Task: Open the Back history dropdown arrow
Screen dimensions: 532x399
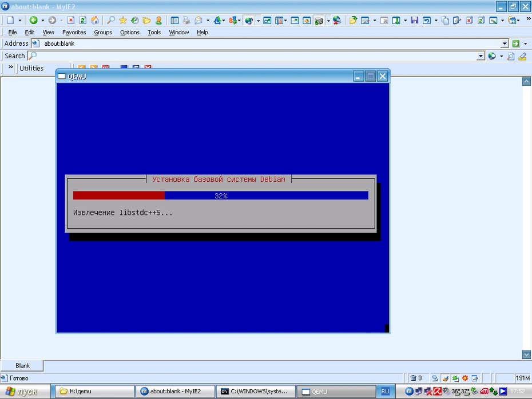Action: click(42, 21)
